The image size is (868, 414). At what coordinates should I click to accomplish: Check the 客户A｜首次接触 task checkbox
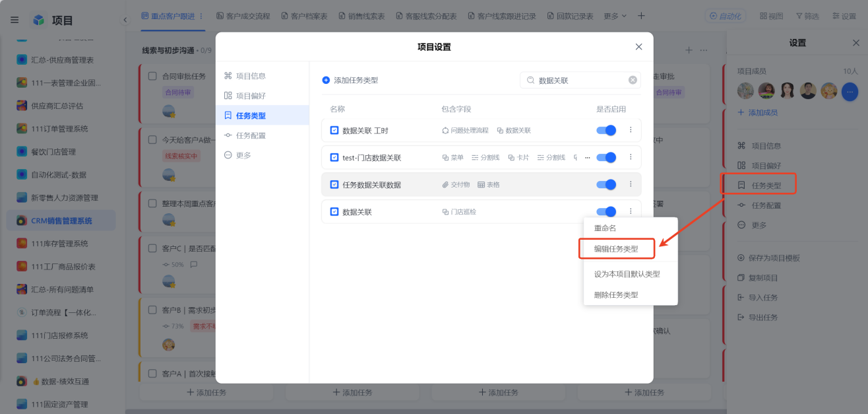point(152,374)
